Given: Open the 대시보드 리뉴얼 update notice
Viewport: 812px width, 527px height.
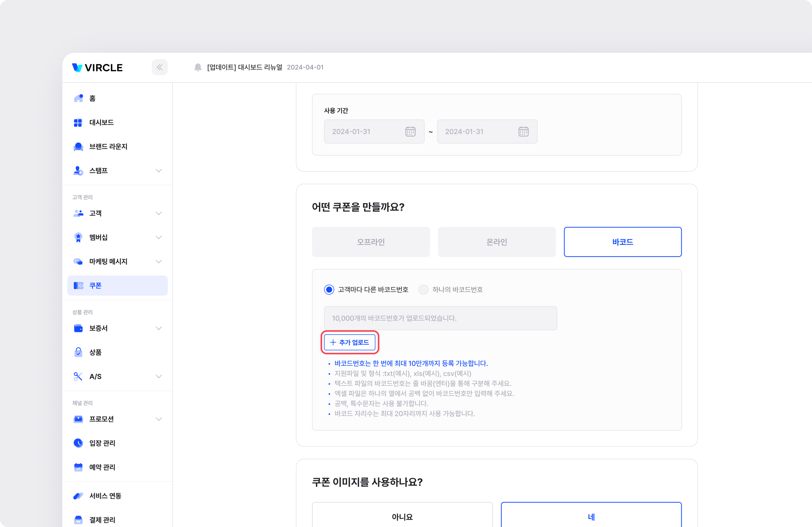Looking at the screenshot, I should tap(245, 67).
